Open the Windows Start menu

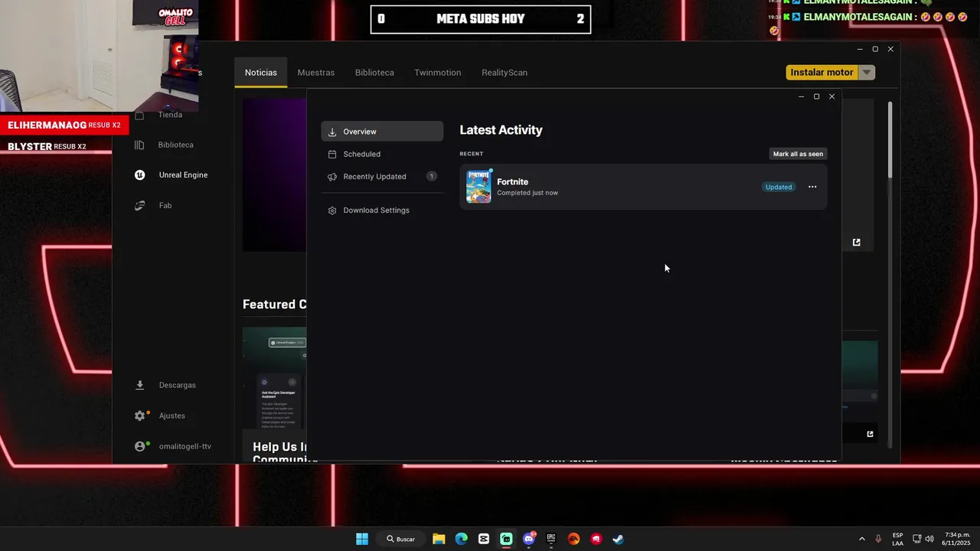coord(362,539)
